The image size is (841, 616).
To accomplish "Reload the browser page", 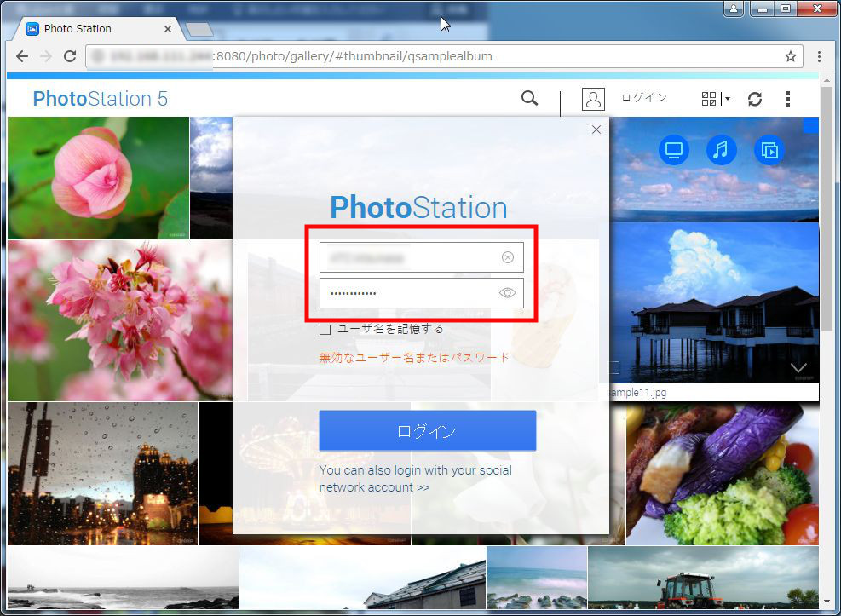I will 70,56.
